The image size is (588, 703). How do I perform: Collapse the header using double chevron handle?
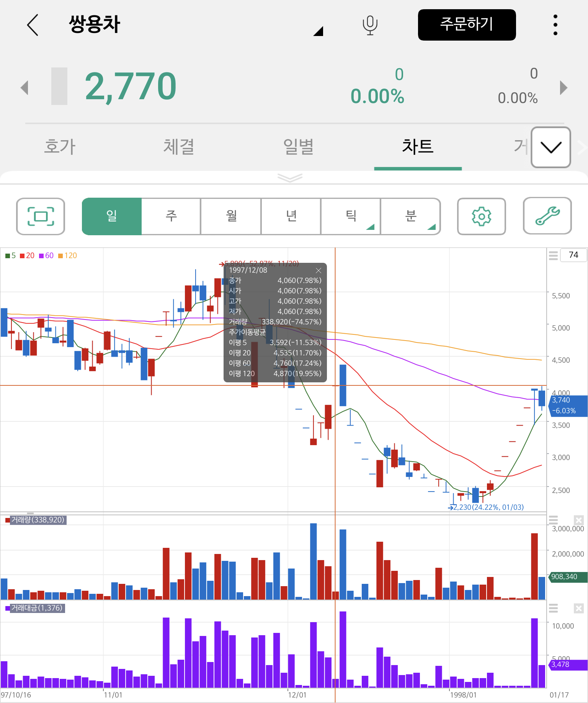pos(290,177)
